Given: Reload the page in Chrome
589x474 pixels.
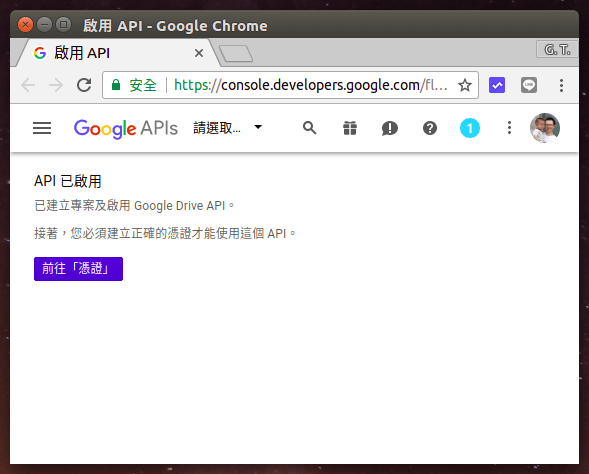Looking at the screenshot, I should click(84, 85).
